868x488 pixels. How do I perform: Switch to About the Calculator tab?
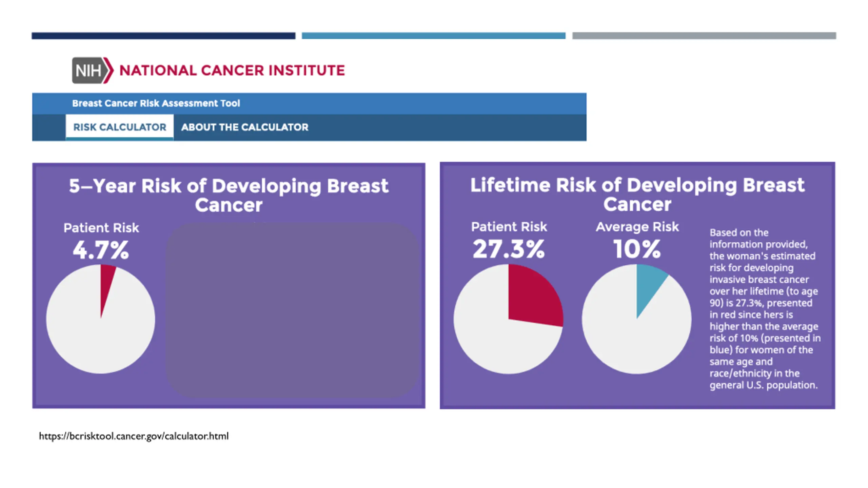244,127
